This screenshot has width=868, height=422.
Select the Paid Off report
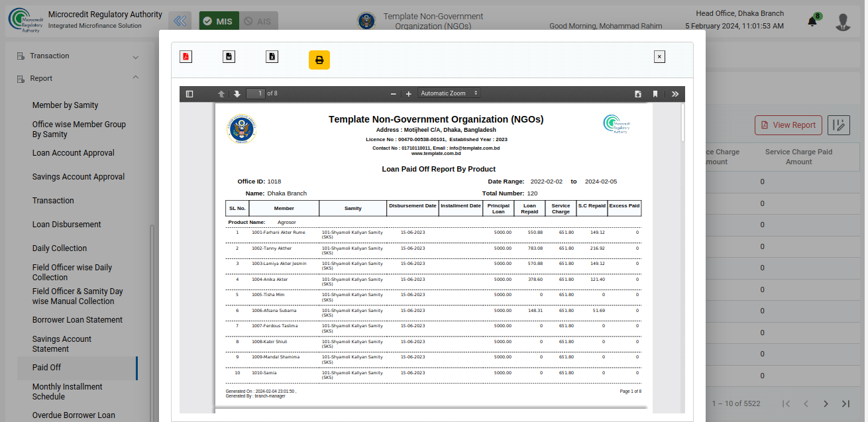tap(76, 368)
